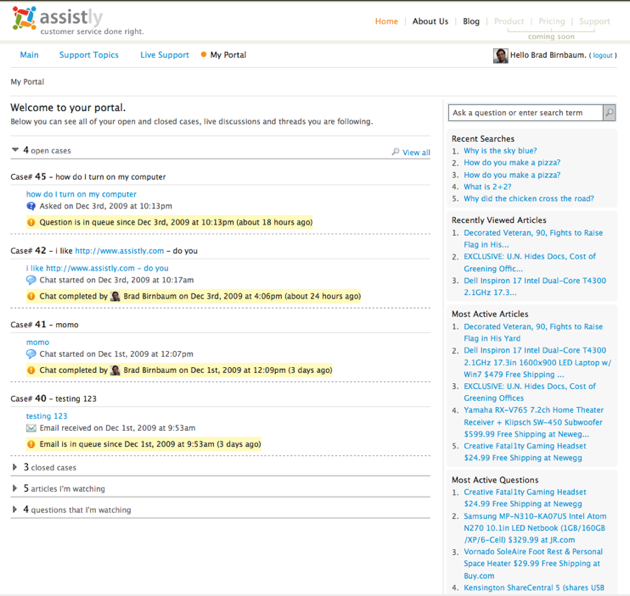The image size is (630, 596).
Task: Go to About Us in top navigation
Action: tap(430, 21)
